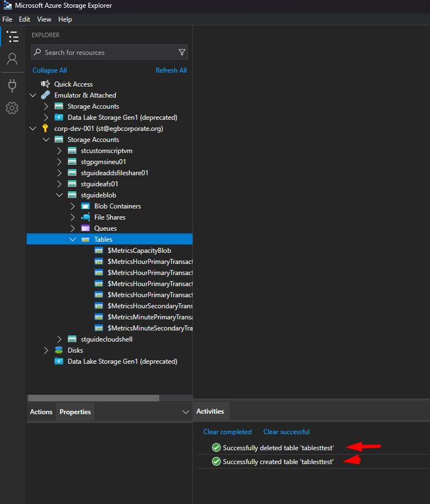The width and height of the screenshot is (430, 504).
Task: Select the File Shares node icon
Action: [86, 217]
